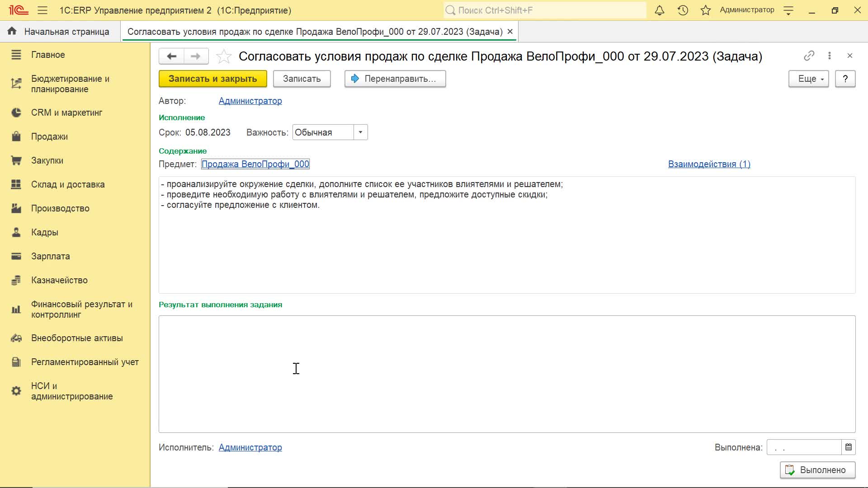Click the task description text area

[x=507, y=235]
